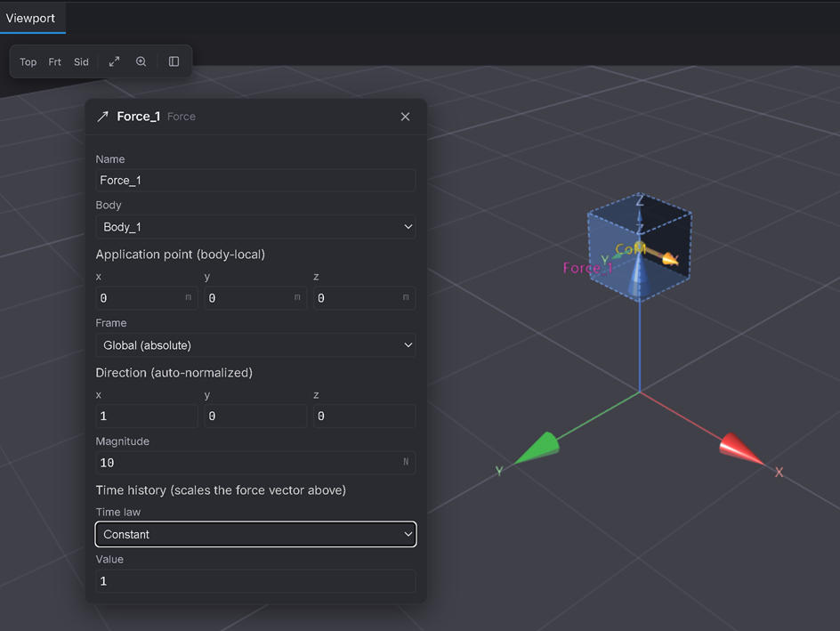Open the Frame dropdown set to Global (absolute)
This screenshot has width=840, height=631.
tap(255, 345)
